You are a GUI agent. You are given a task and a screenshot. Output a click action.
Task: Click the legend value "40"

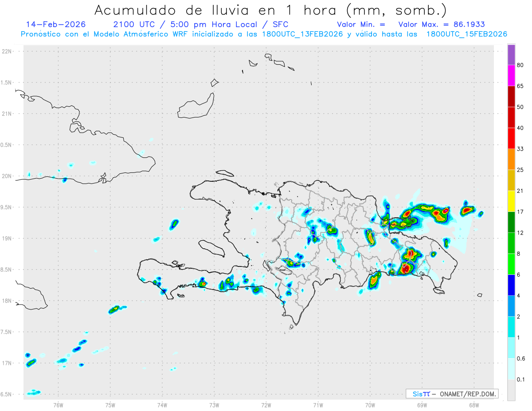(520, 128)
